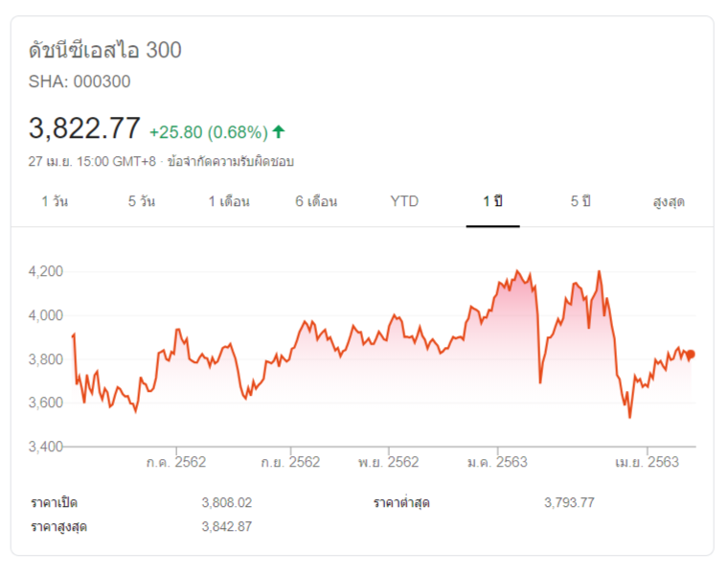Show the 6 เดือน chart view
Viewport: 728px width, 575px height.
click(x=316, y=201)
